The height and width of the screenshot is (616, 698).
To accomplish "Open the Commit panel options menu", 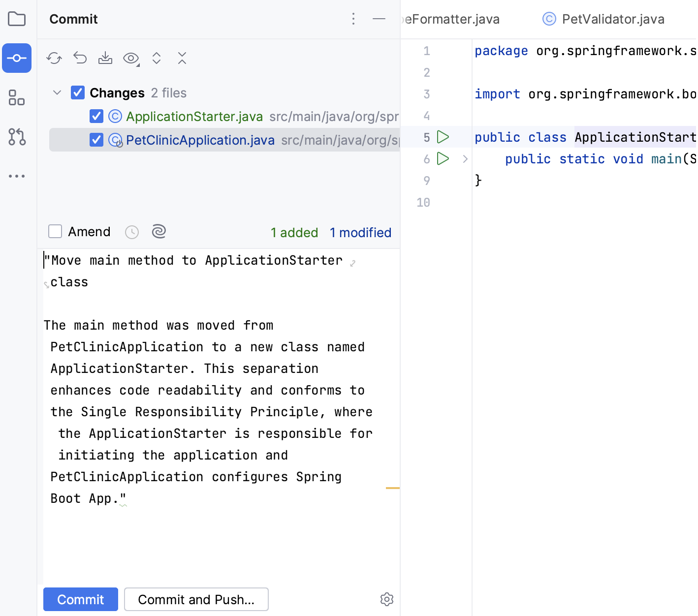I will pos(353,19).
